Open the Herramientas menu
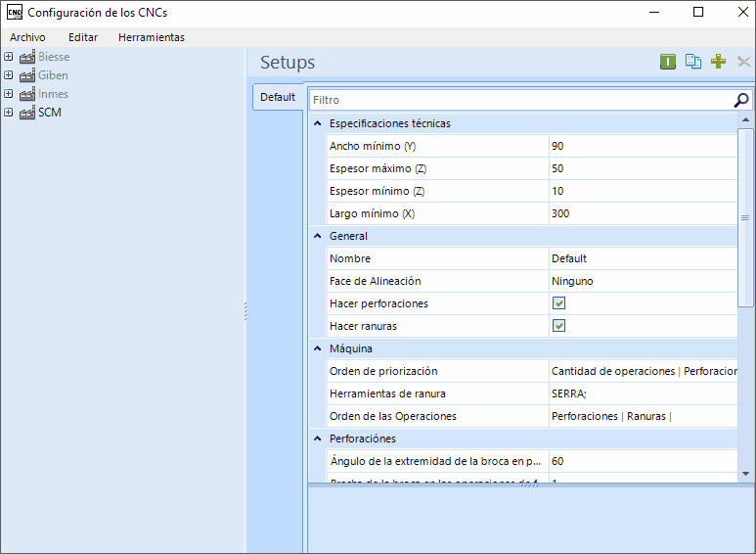The height and width of the screenshot is (554, 756). click(152, 37)
